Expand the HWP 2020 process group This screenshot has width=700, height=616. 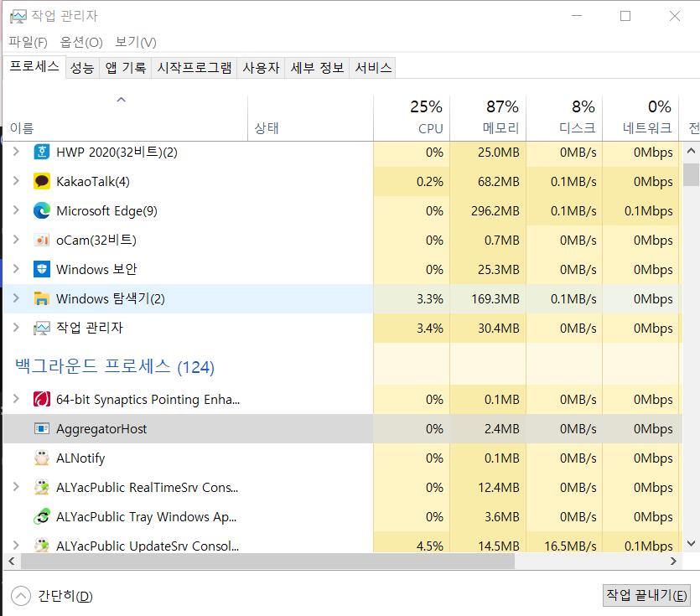point(16,152)
